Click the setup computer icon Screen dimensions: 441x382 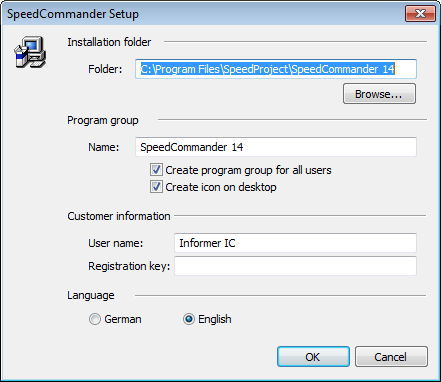(30, 52)
